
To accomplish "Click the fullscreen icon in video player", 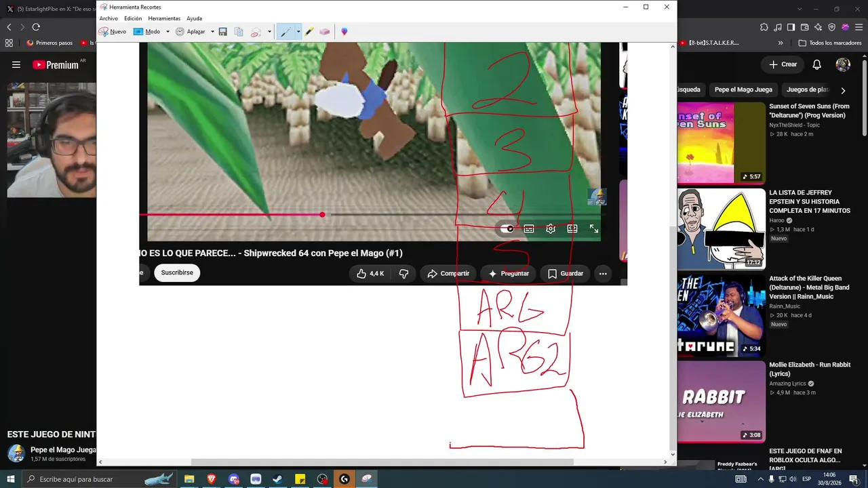I will [594, 229].
